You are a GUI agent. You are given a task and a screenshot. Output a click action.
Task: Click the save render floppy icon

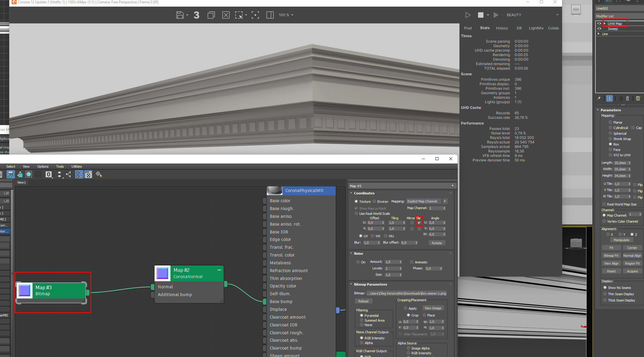(x=180, y=15)
